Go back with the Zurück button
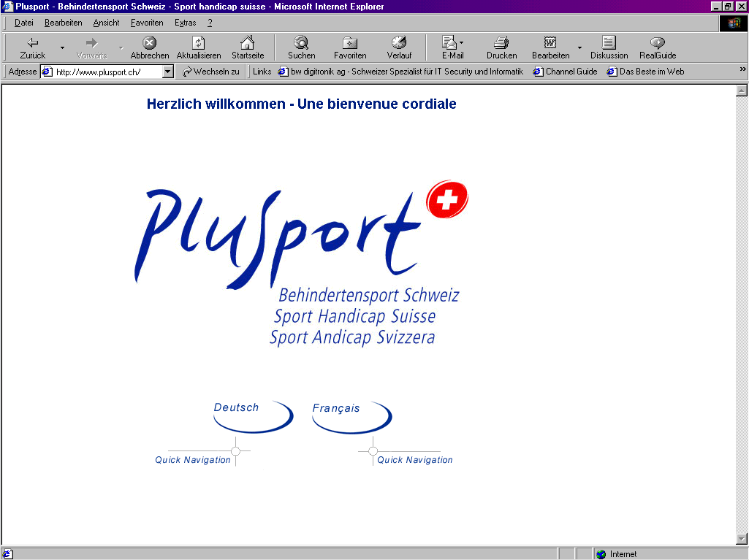Image resolution: width=749 pixels, height=560 pixels. tap(32, 47)
